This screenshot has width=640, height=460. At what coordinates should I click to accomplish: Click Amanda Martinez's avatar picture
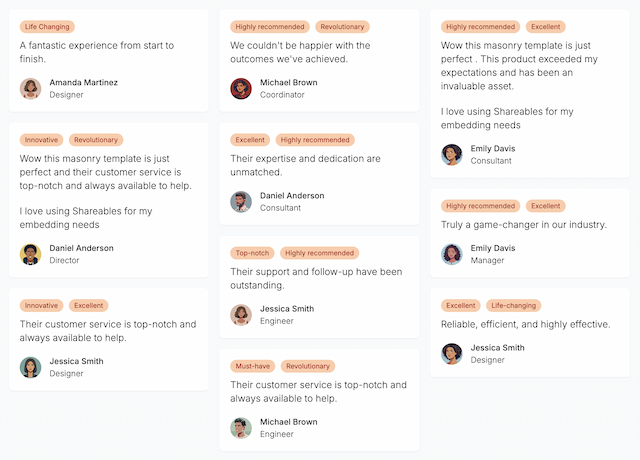pos(30,88)
